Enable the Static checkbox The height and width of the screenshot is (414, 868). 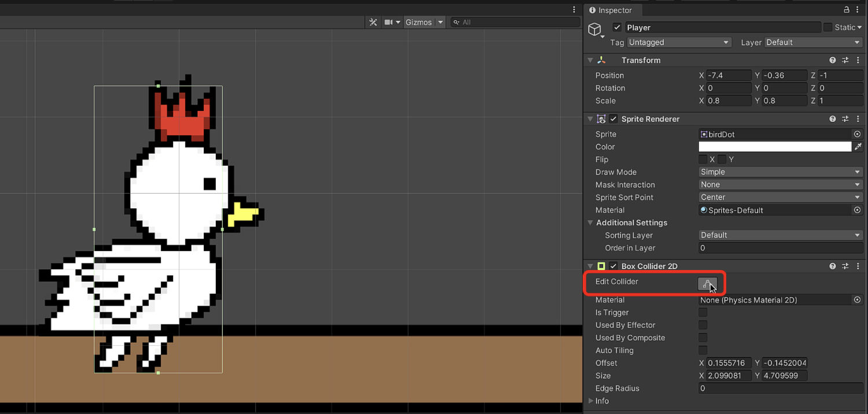pyautogui.click(x=827, y=27)
